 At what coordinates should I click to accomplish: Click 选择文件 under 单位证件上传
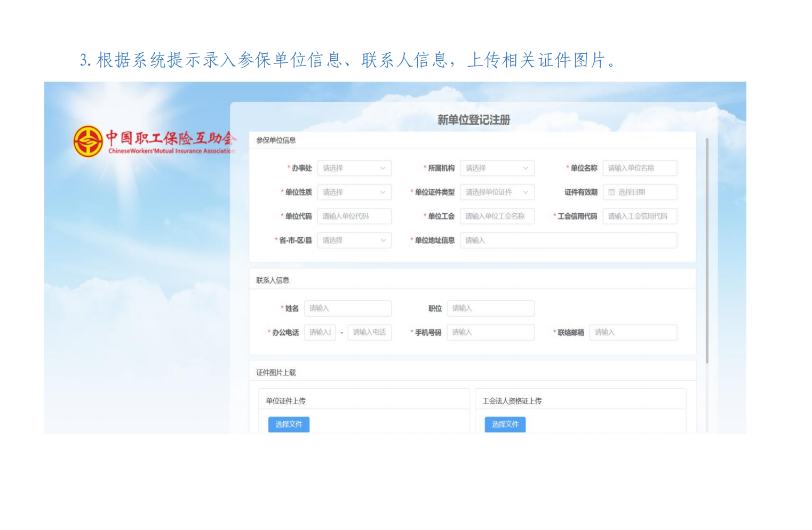(289, 424)
